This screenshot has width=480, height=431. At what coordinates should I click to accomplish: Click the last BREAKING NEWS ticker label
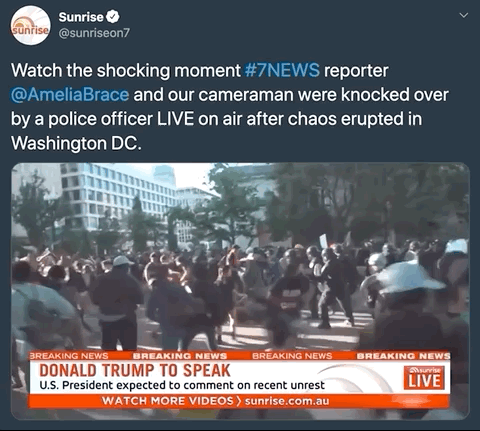point(403,356)
